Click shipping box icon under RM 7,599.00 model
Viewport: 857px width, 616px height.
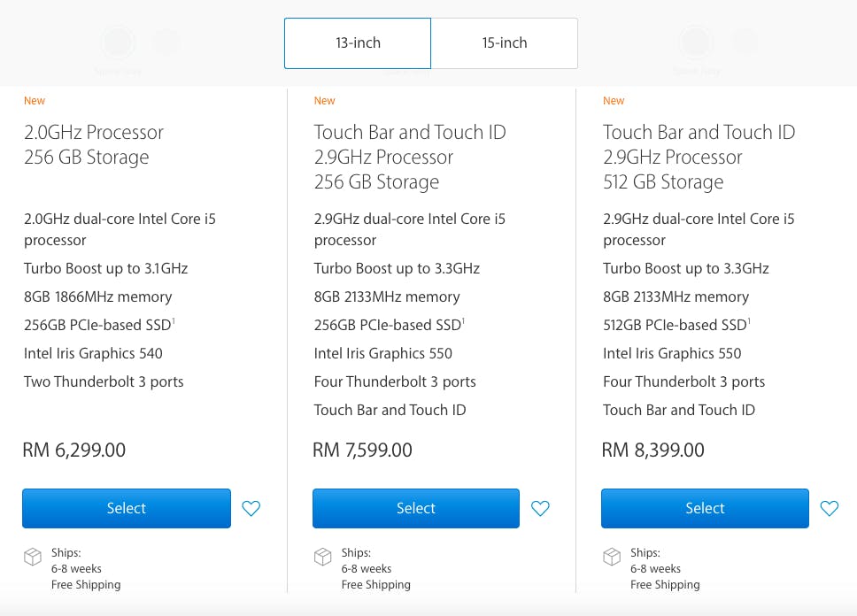[323, 557]
